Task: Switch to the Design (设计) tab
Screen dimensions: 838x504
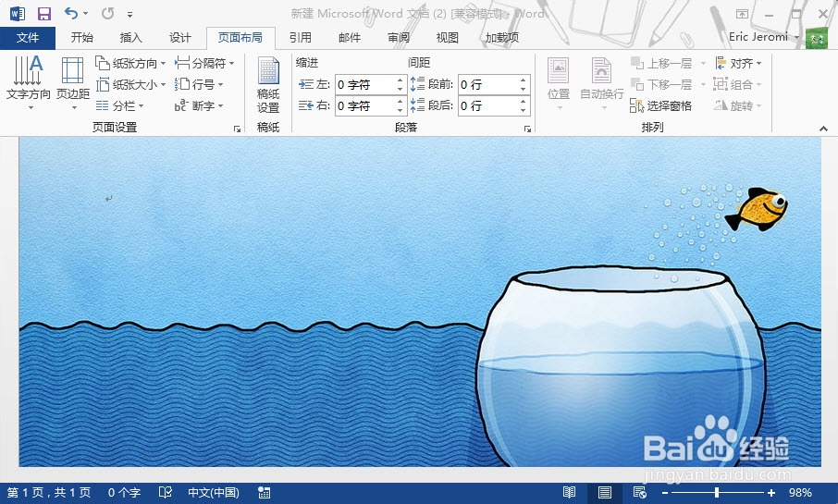Action: click(x=180, y=37)
